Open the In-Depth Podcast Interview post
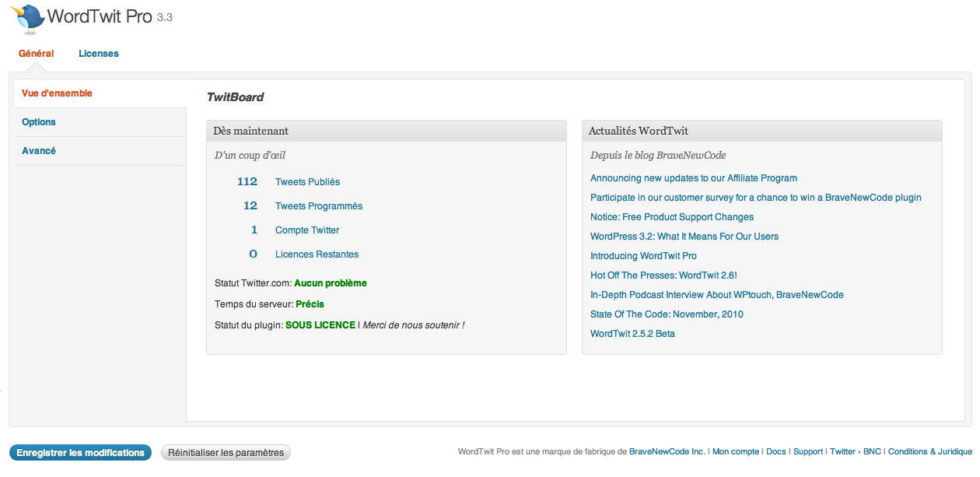This screenshot has height=477, width=980. pyautogui.click(x=717, y=295)
